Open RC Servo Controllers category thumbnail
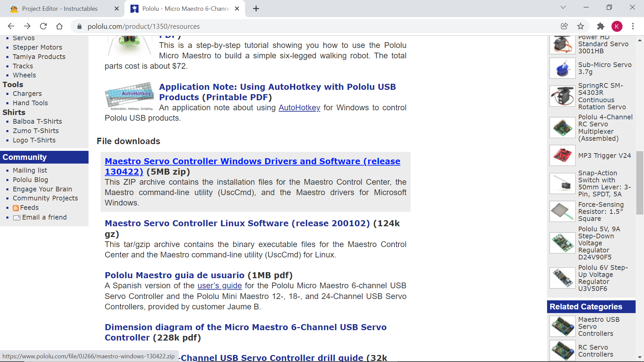Screen dimensions: 644x362 coord(562,351)
